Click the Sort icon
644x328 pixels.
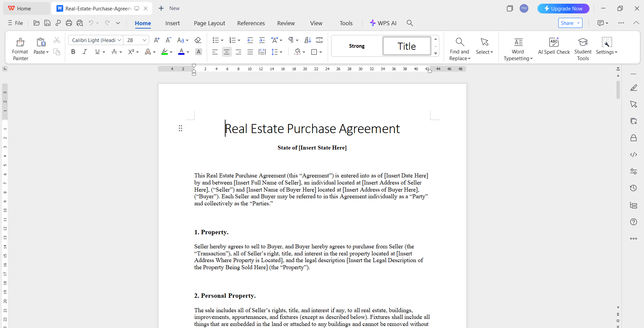click(x=308, y=40)
